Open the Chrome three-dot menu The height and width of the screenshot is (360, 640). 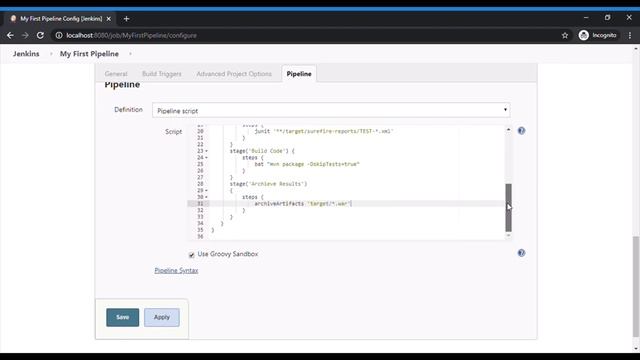point(630,36)
